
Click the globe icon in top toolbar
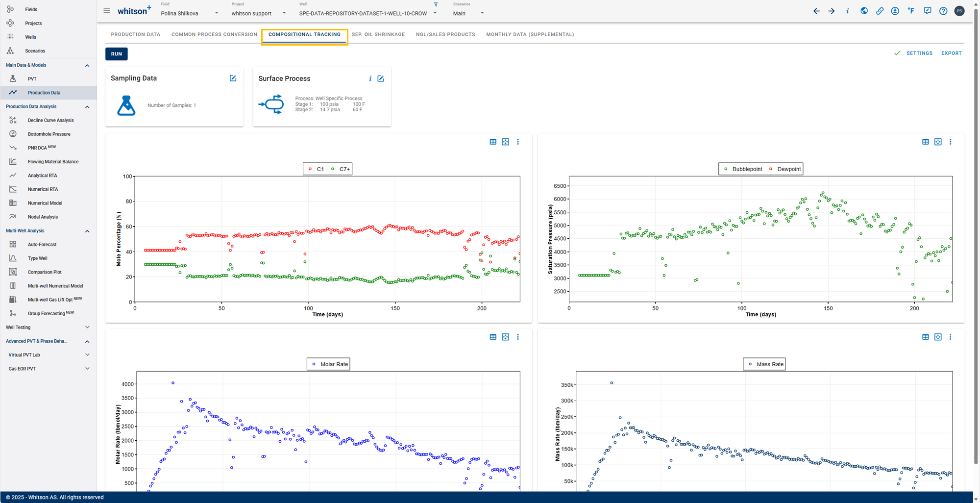[864, 11]
